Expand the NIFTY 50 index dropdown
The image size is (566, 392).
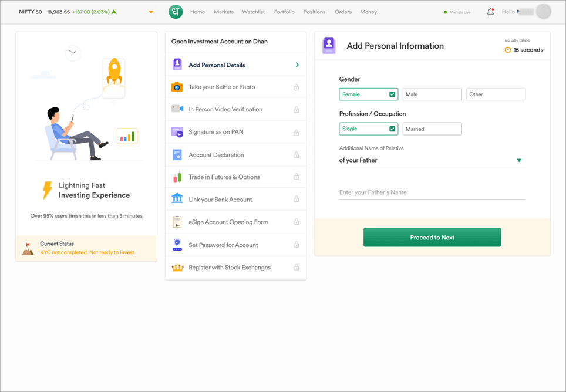coord(151,12)
